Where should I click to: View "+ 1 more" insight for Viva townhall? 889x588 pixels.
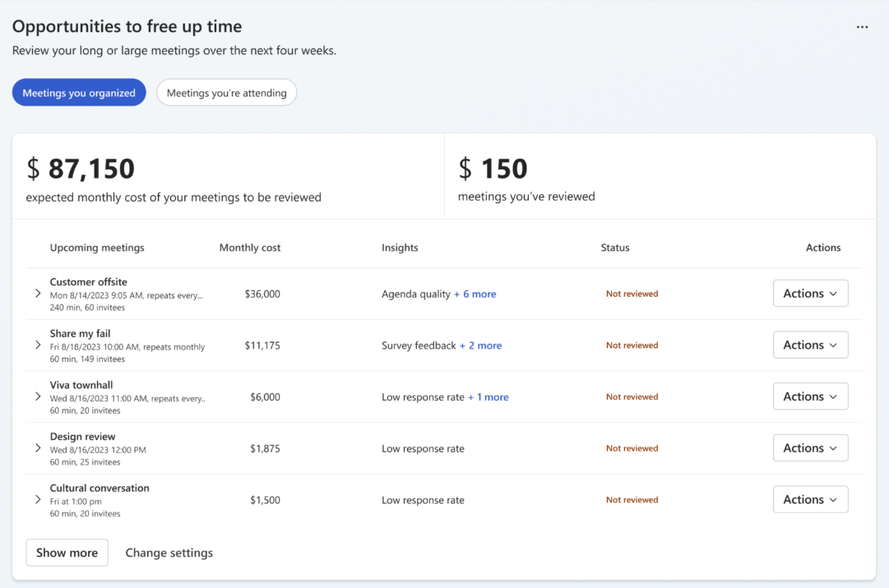click(x=488, y=396)
